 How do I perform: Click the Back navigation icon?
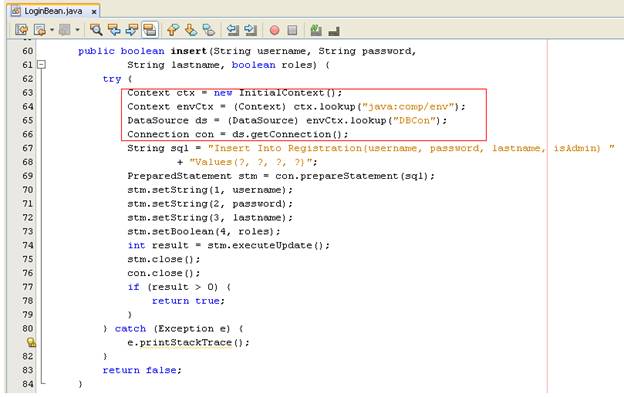(40, 30)
